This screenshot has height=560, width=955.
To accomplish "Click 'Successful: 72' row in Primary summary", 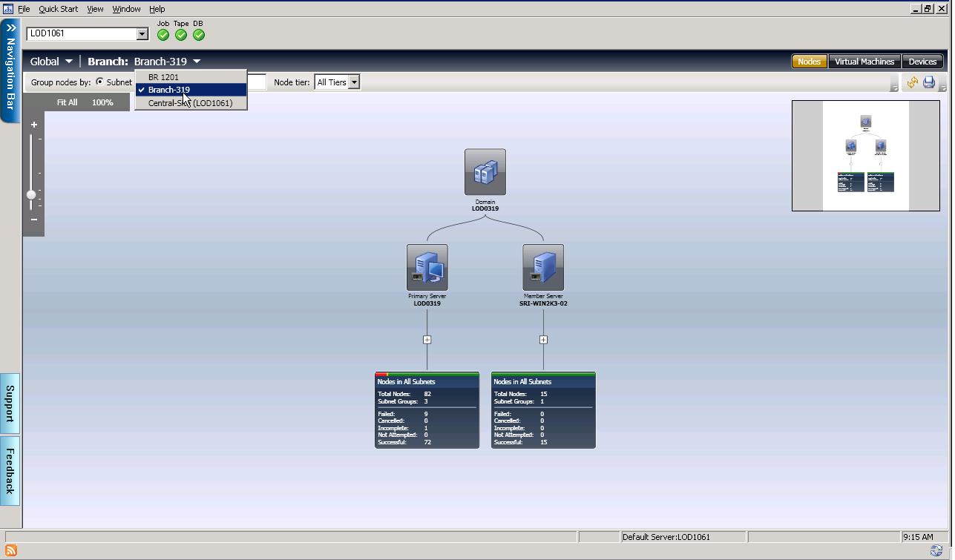I will click(x=405, y=442).
